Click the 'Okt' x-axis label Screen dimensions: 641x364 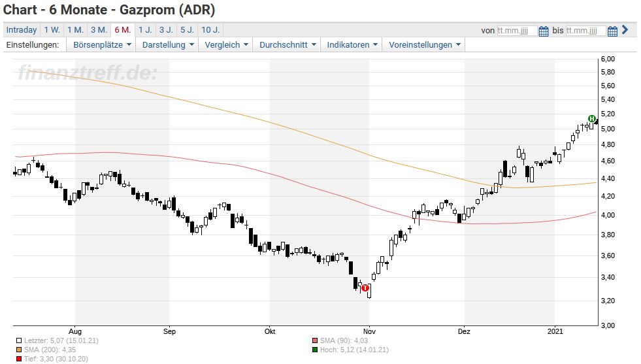click(x=270, y=331)
